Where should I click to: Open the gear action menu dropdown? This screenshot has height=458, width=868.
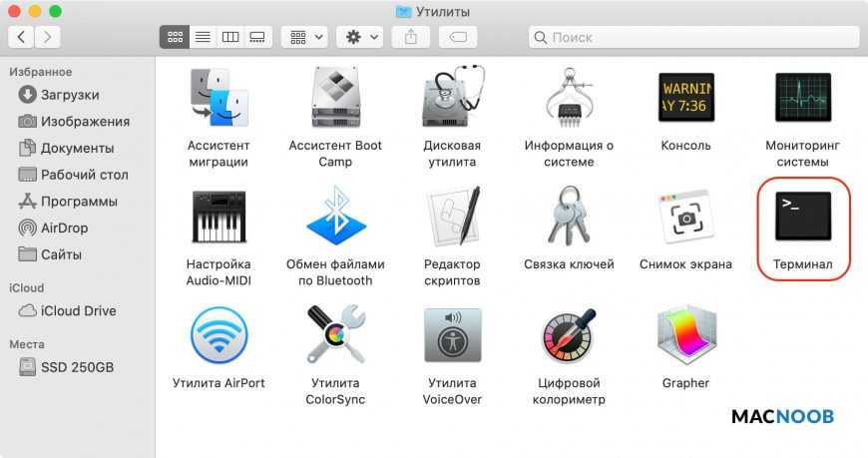click(360, 37)
